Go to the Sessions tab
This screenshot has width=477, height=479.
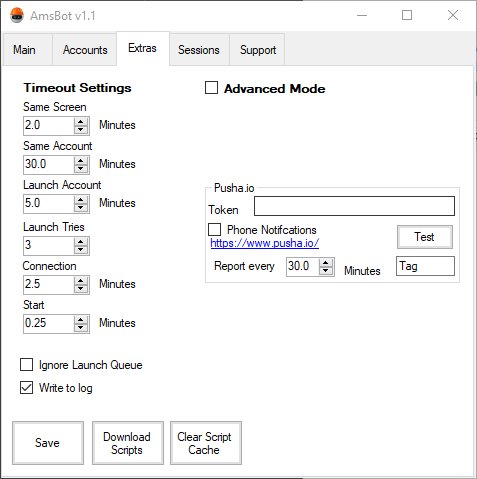(x=199, y=49)
